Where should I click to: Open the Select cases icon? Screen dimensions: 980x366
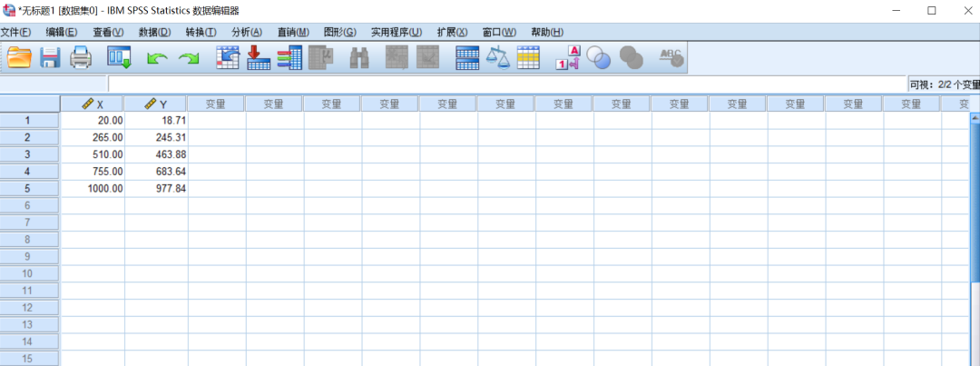tap(528, 57)
